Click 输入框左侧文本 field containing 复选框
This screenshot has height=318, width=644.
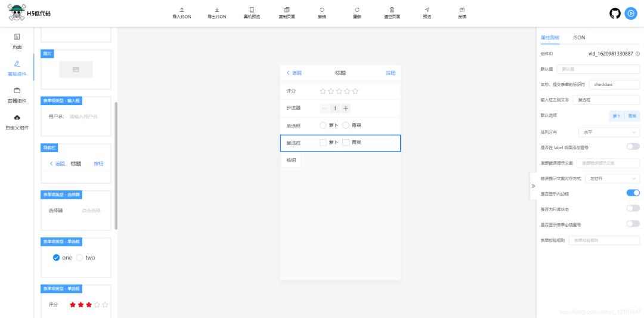click(606, 100)
